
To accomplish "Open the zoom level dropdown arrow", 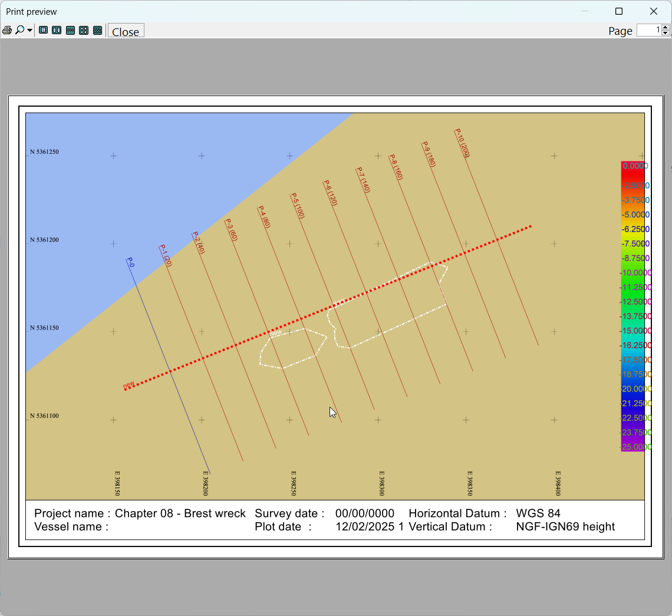I will [29, 31].
